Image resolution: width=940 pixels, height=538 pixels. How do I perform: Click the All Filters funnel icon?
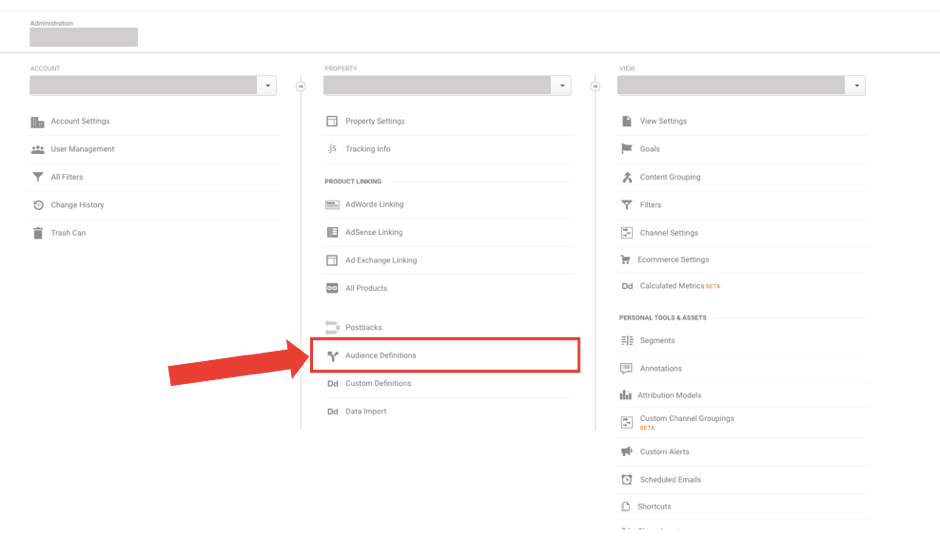pyautogui.click(x=37, y=177)
